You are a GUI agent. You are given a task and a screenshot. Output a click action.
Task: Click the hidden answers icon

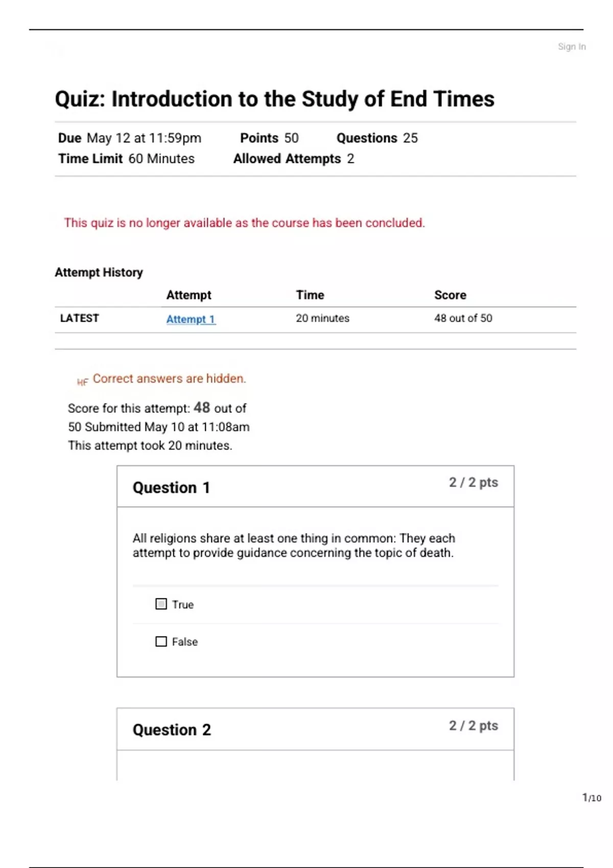tap(82, 381)
